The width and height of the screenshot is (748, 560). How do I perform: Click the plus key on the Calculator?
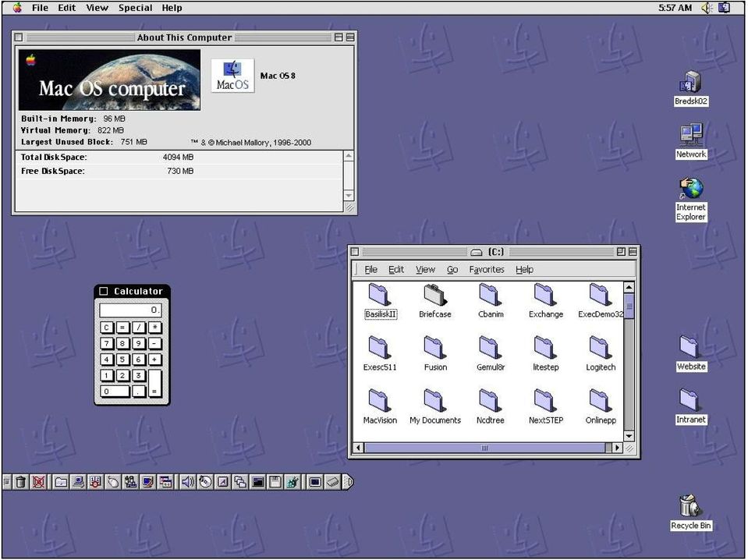[x=154, y=360]
